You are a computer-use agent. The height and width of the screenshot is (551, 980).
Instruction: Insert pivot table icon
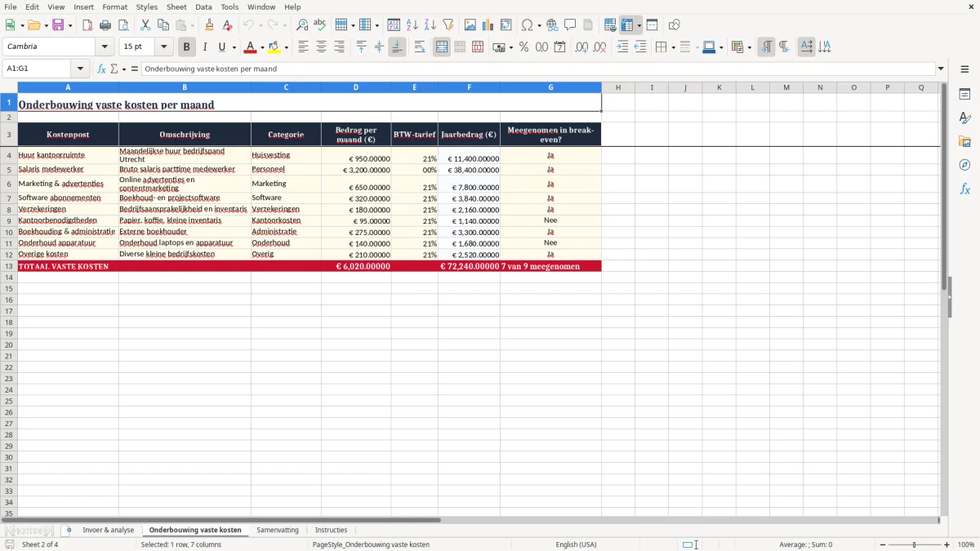click(x=506, y=25)
